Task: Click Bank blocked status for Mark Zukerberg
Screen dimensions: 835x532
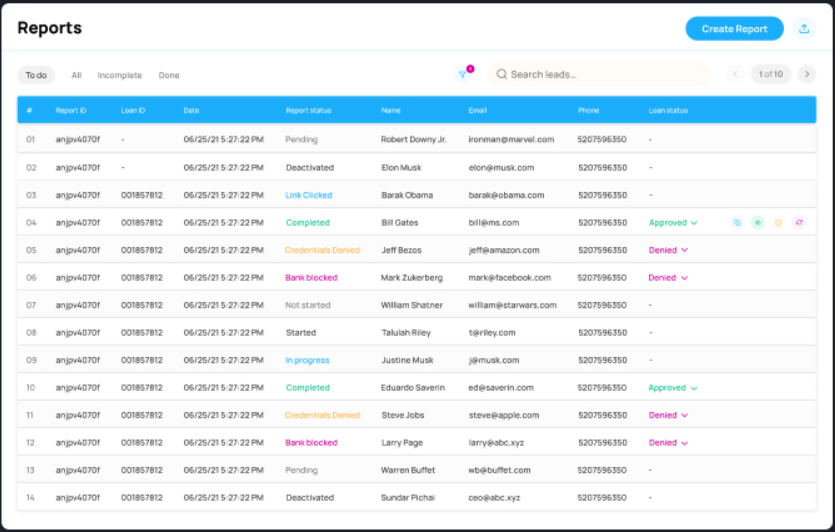Action: tap(312, 278)
